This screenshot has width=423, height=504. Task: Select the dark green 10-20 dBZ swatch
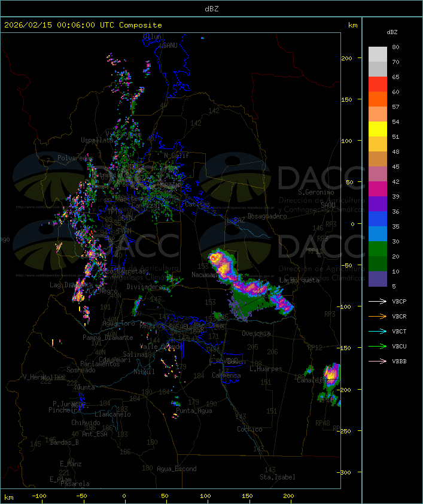(378, 263)
